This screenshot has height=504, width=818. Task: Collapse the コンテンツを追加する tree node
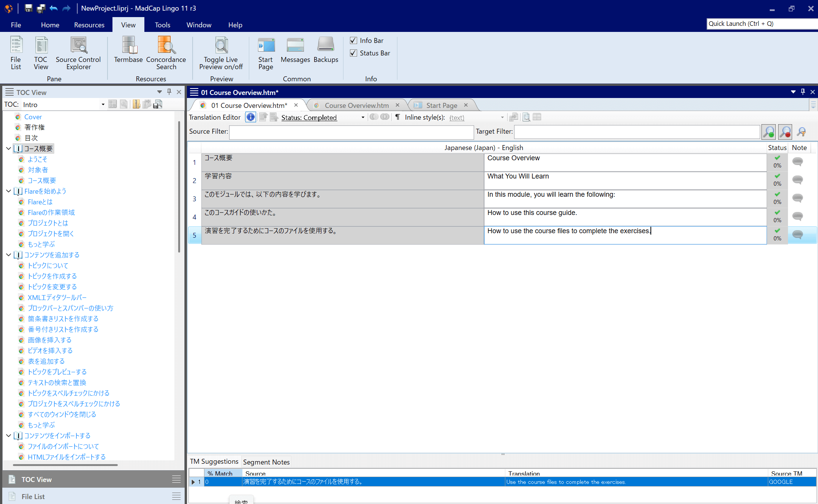coord(8,255)
